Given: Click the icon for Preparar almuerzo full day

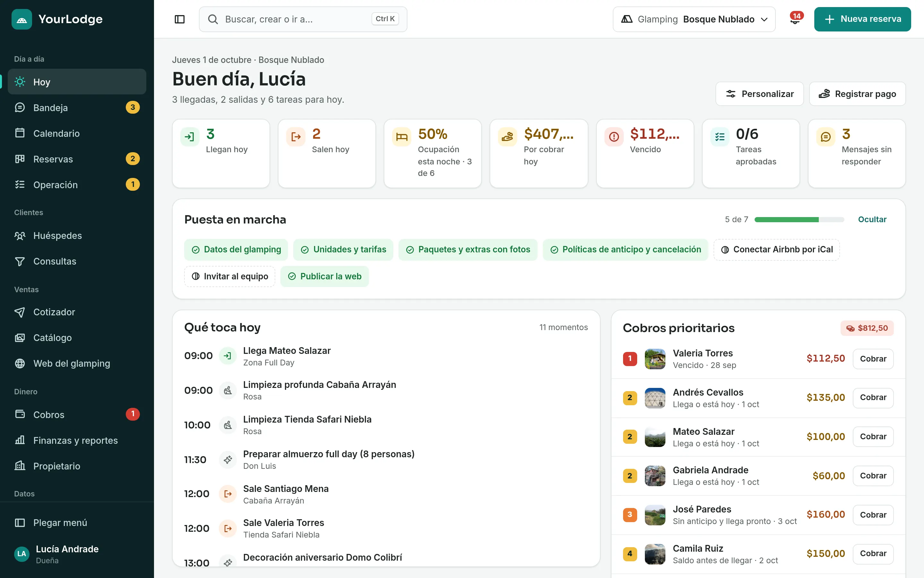Looking at the screenshot, I should pyautogui.click(x=228, y=460).
